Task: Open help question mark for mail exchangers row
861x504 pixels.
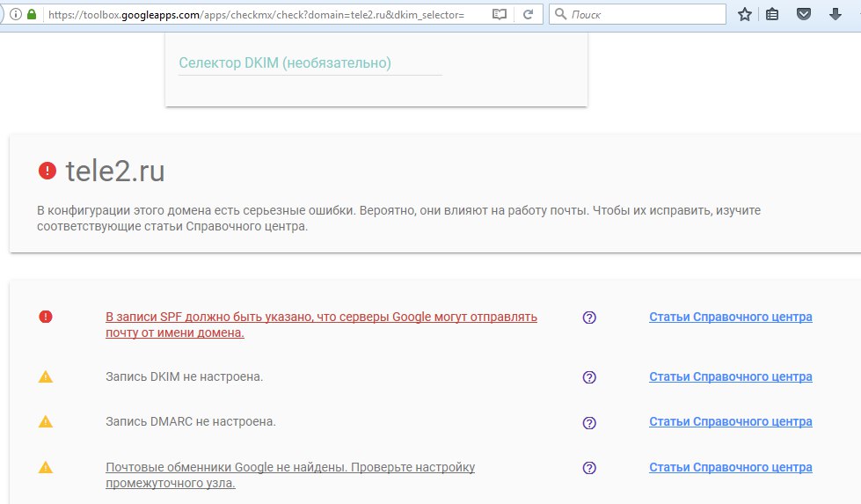Action: click(x=589, y=468)
